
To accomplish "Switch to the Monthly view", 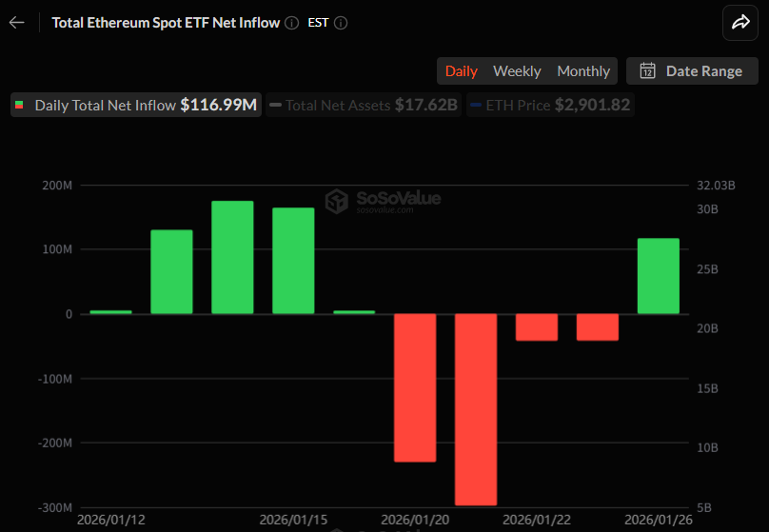I will pyautogui.click(x=583, y=71).
